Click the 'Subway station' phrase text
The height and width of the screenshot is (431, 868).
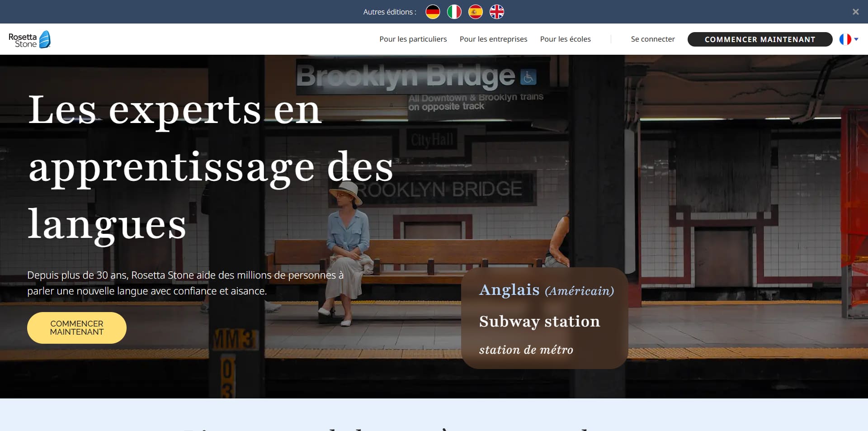click(x=539, y=321)
